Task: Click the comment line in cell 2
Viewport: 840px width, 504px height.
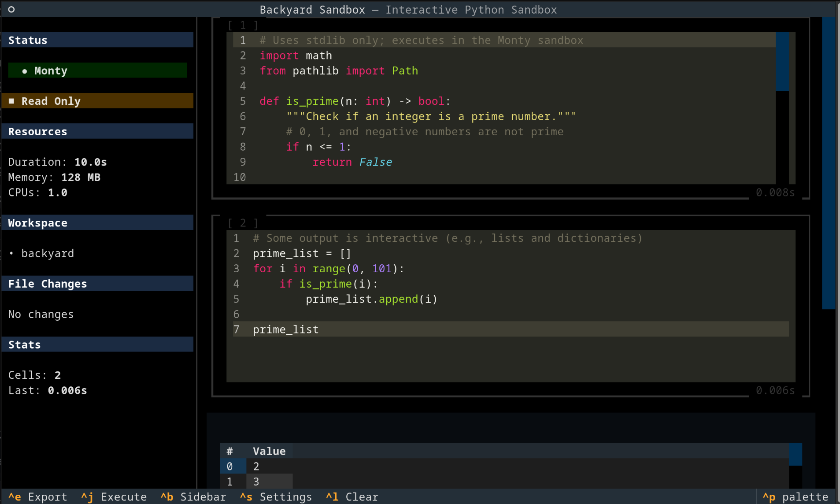Action: tap(448, 238)
